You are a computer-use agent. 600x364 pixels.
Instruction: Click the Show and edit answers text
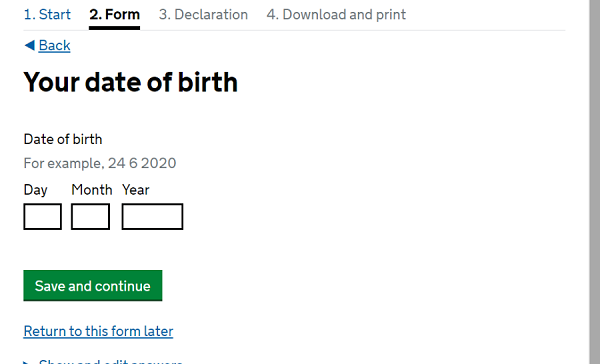click(111, 361)
